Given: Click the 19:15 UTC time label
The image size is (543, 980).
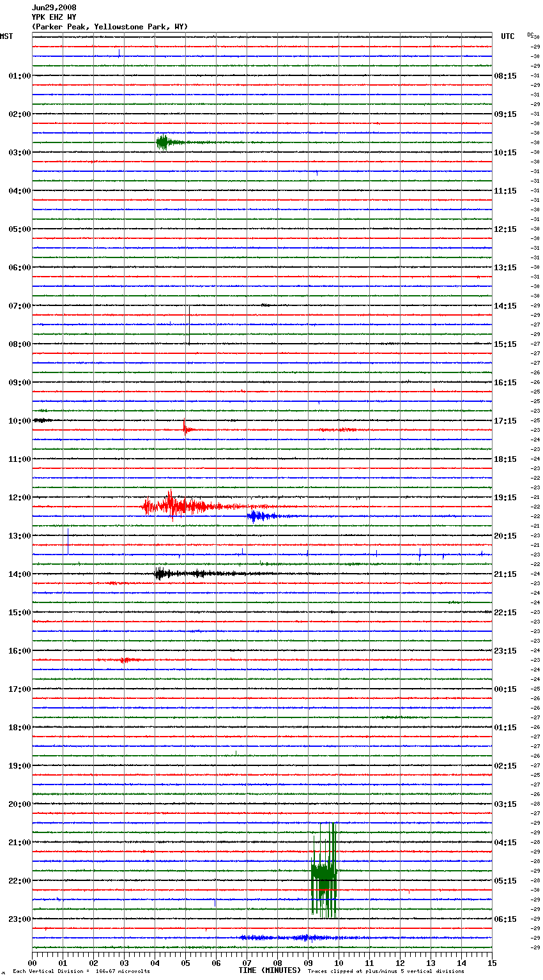Looking at the screenshot, I should pos(505,498).
